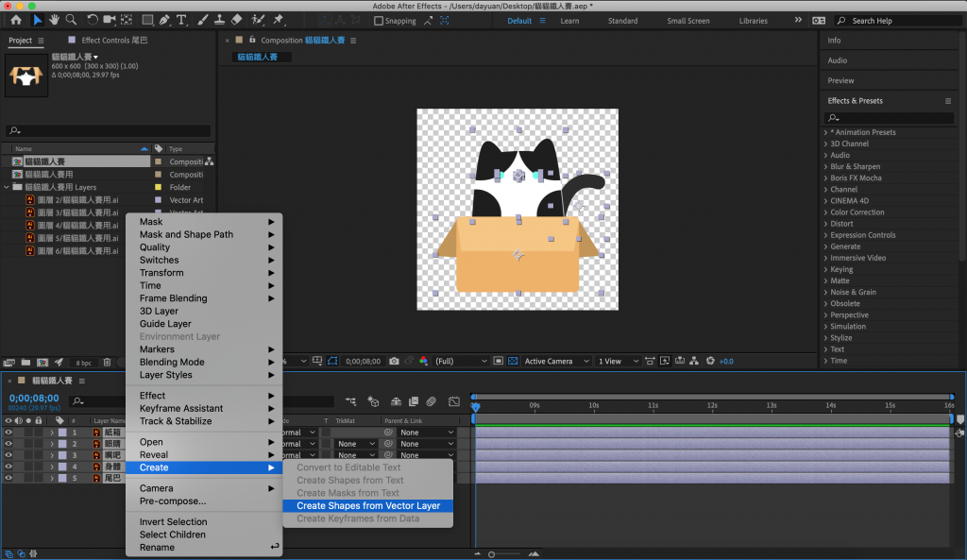
Task: Expand layer 2 properties in timeline
Action: (x=52, y=444)
